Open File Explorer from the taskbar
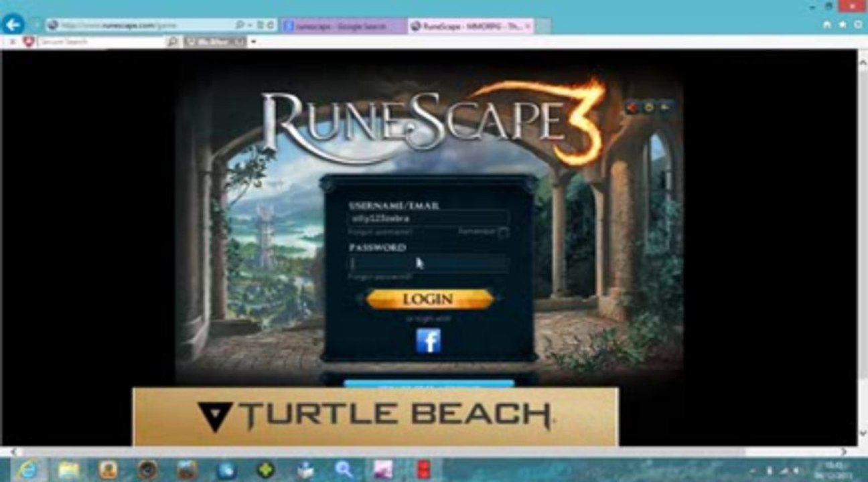The width and height of the screenshot is (868, 482). (x=68, y=470)
